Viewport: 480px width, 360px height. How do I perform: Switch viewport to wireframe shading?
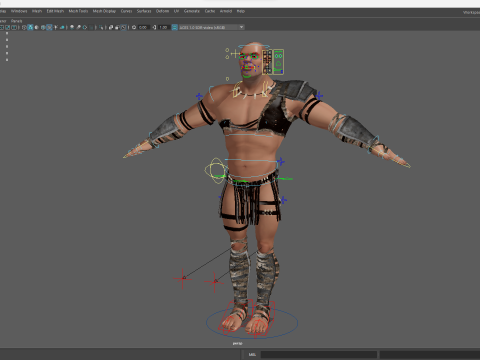pos(24,27)
